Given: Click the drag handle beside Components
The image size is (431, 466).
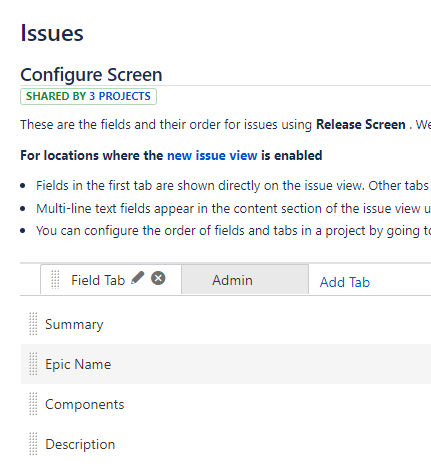Looking at the screenshot, I should pyautogui.click(x=33, y=404).
